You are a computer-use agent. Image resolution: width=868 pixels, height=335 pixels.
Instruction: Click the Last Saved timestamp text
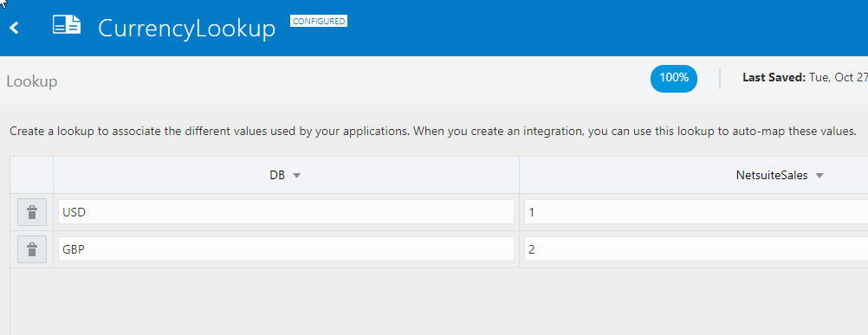click(x=805, y=77)
